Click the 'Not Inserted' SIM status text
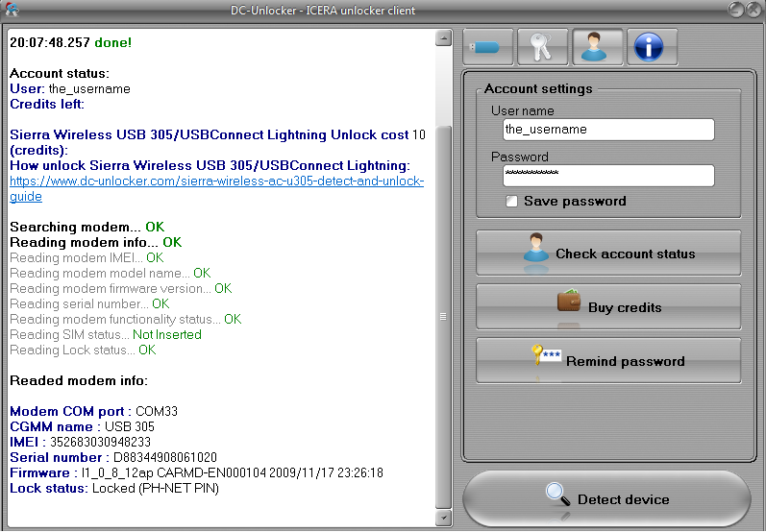 pyautogui.click(x=167, y=335)
